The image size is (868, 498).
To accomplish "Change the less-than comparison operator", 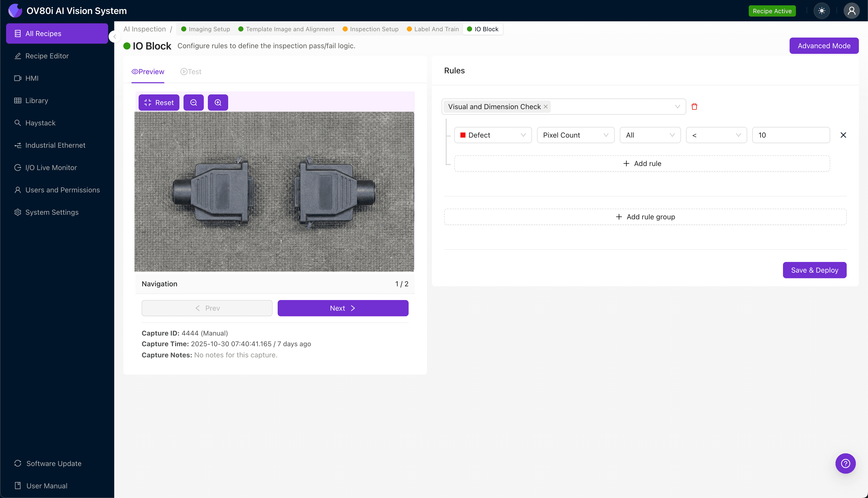I will [716, 135].
